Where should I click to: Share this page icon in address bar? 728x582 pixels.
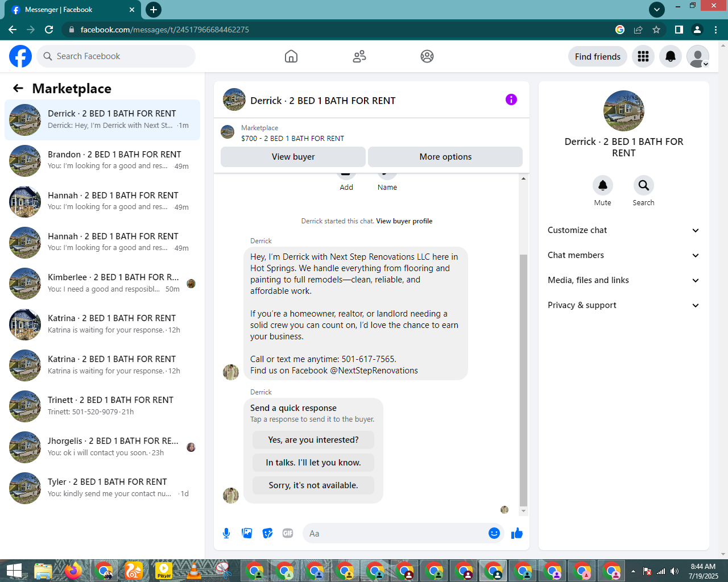click(638, 30)
